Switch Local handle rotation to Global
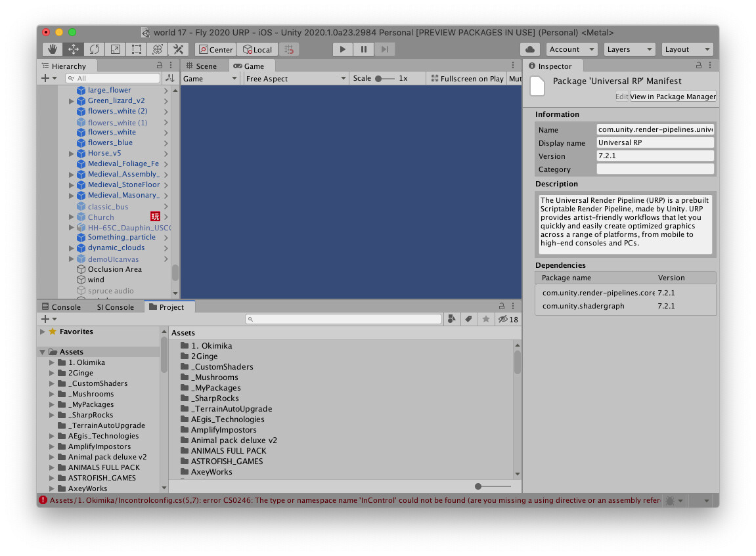This screenshot has height=556, width=756. point(257,49)
